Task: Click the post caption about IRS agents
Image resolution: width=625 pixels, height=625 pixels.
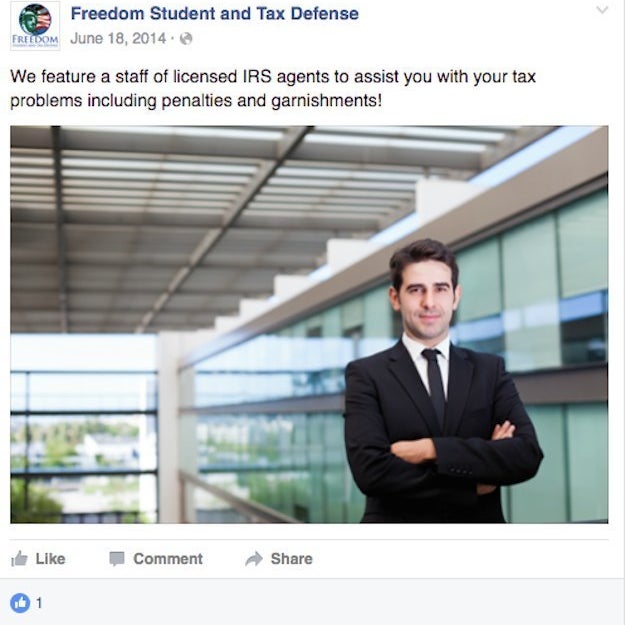Action: click(273, 88)
